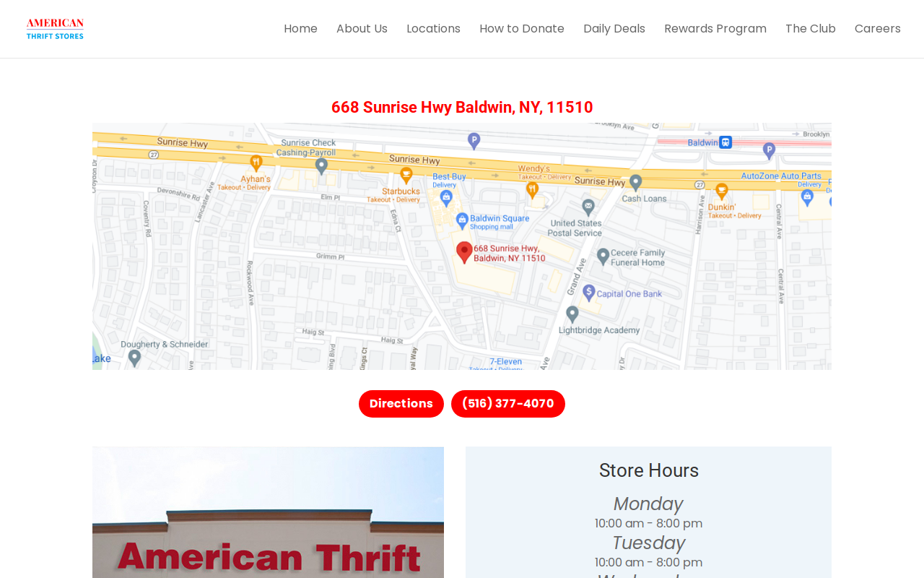Click the American Thrift Stores logo
This screenshot has height=578, width=924.
click(x=56, y=29)
